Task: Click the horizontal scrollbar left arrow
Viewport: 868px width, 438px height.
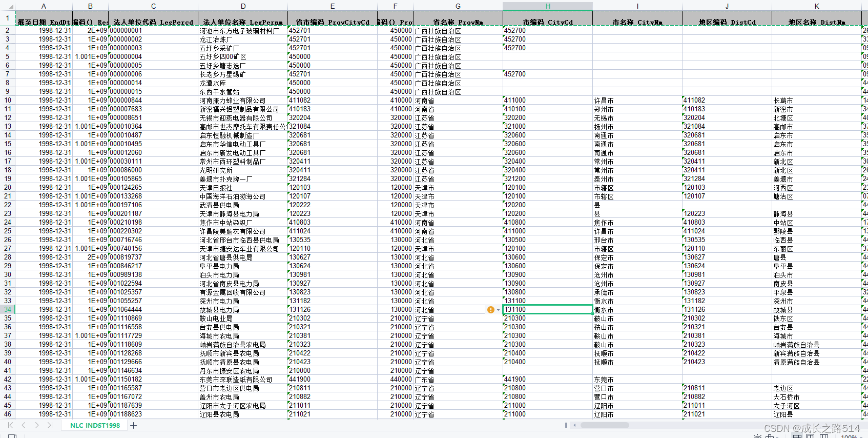Action: pyautogui.click(x=575, y=425)
